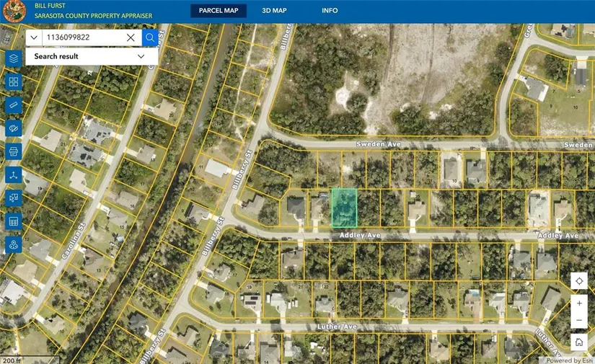Click the Print map icon

click(x=13, y=151)
